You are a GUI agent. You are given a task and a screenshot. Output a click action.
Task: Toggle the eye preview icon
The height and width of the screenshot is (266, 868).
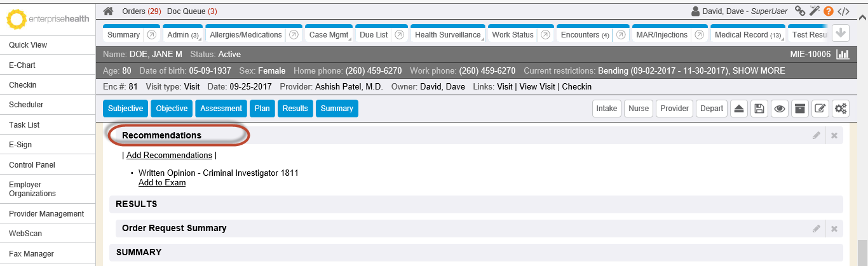(779, 109)
